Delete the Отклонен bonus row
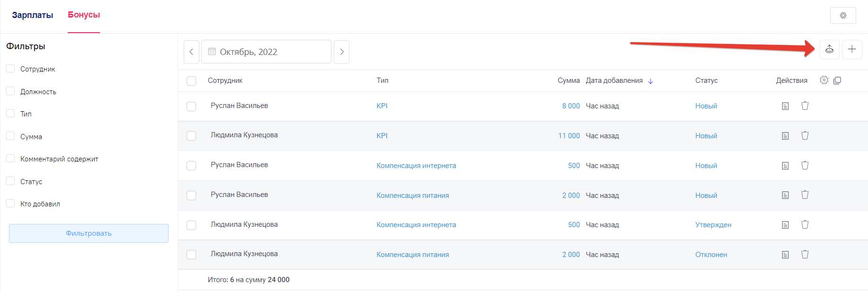Viewport: 868px width, 293px height. point(805,254)
